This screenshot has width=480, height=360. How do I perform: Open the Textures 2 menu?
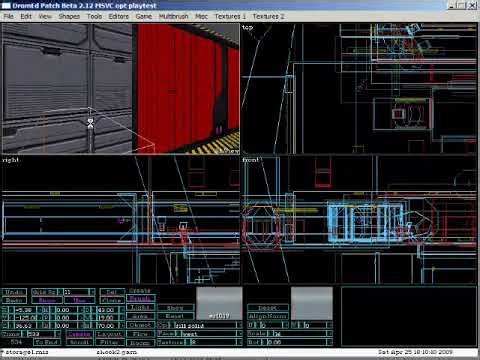[268, 16]
